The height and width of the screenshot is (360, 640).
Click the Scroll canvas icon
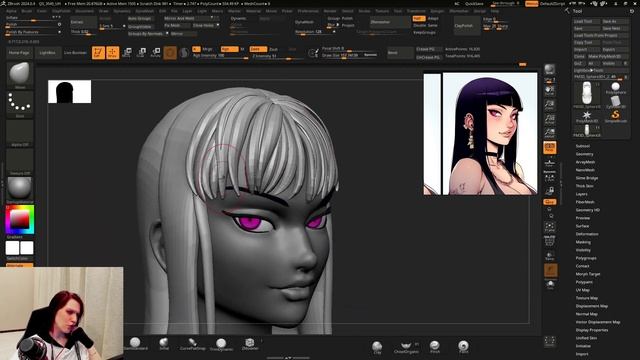[x=549, y=91]
